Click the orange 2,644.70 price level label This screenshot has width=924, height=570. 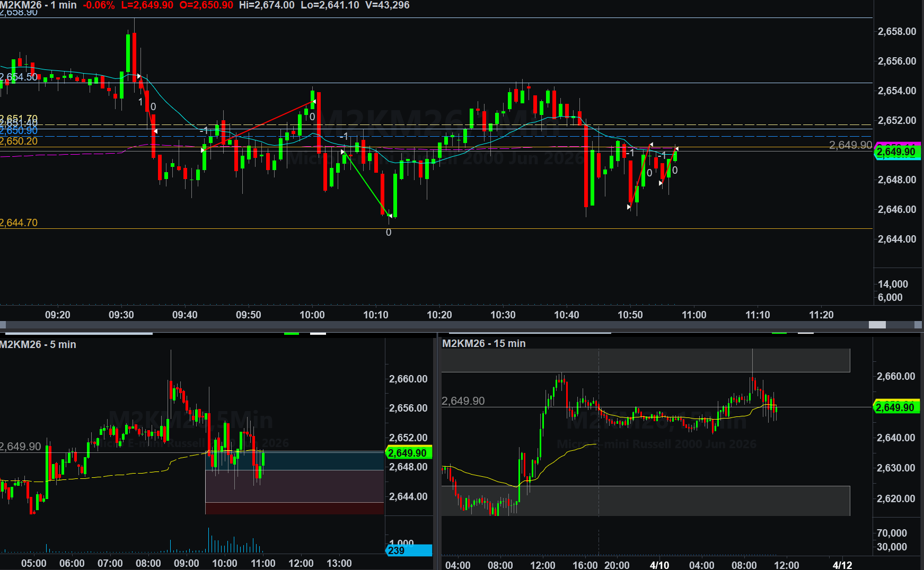(x=19, y=223)
